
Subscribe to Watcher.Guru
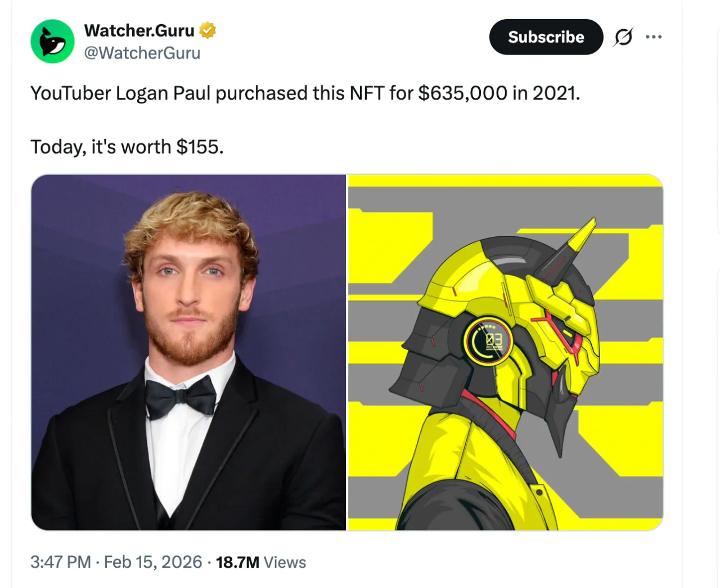click(x=546, y=37)
